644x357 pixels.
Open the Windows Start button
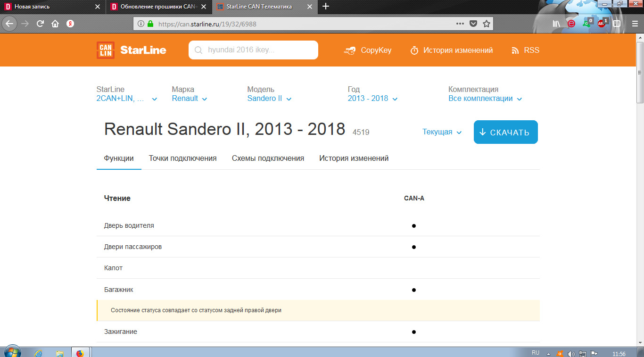12,352
